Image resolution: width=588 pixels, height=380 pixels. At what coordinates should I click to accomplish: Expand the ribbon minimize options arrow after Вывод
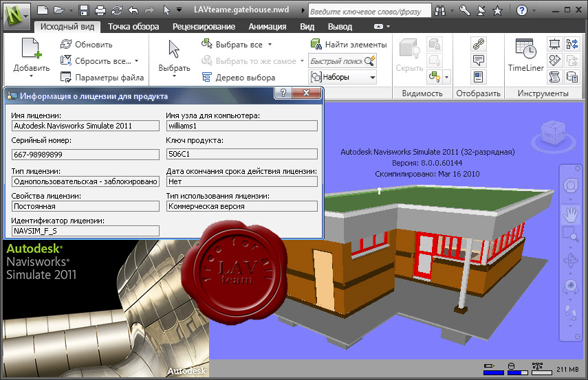click(388, 27)
